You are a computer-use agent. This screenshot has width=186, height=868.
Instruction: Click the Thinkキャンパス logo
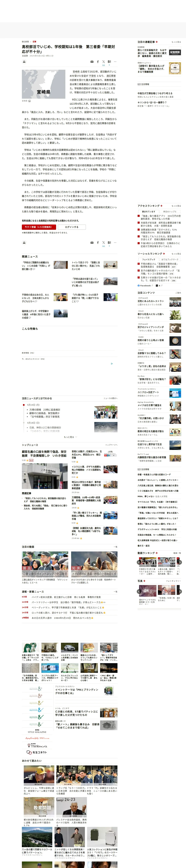[37, 745]
